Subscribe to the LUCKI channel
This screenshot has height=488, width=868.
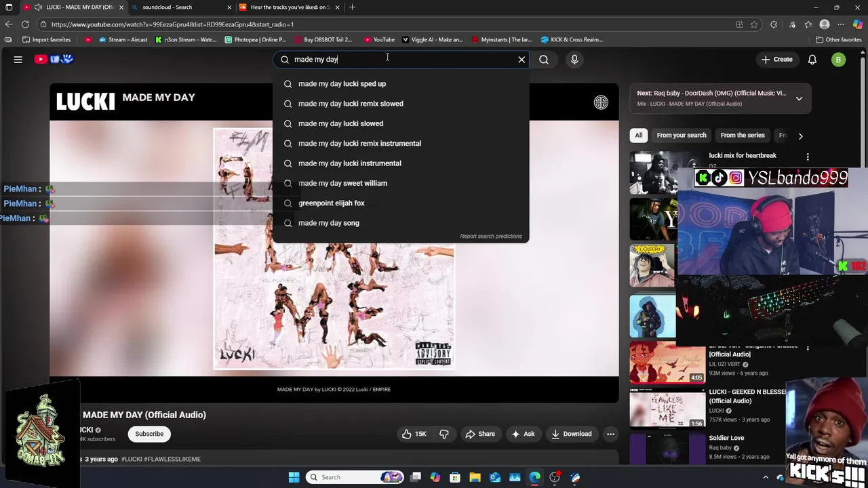(x=149, y=434)
